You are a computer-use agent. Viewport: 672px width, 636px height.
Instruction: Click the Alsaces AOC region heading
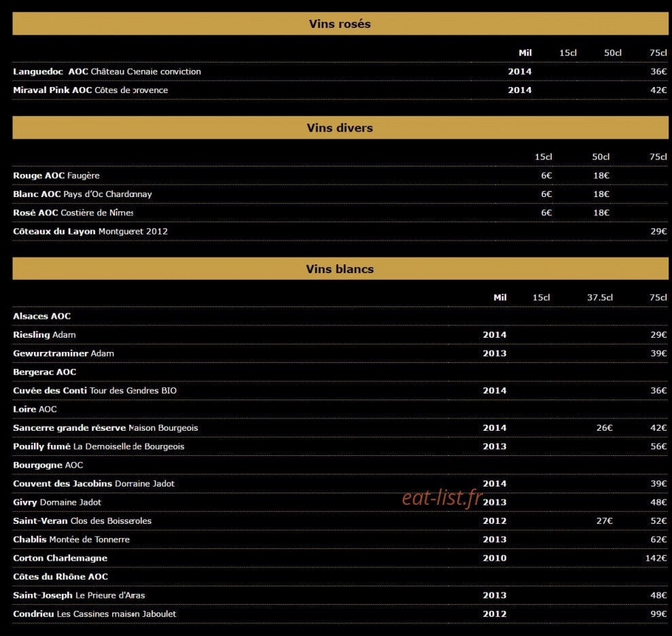click(42, 316)
